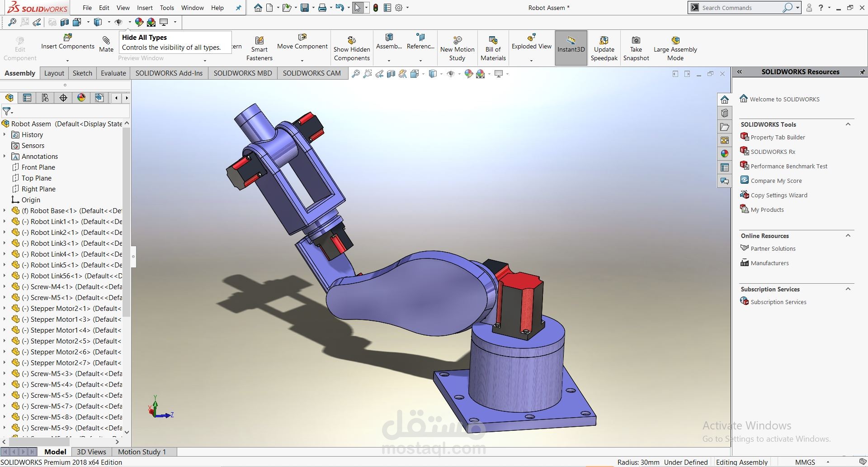Screen dimensions: 868x467
Task: Click Manufacturers link
Action: 769,263
